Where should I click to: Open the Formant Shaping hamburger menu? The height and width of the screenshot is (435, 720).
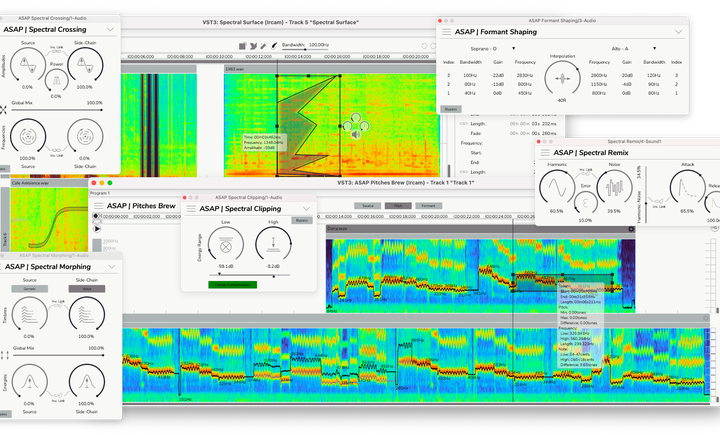446,32
